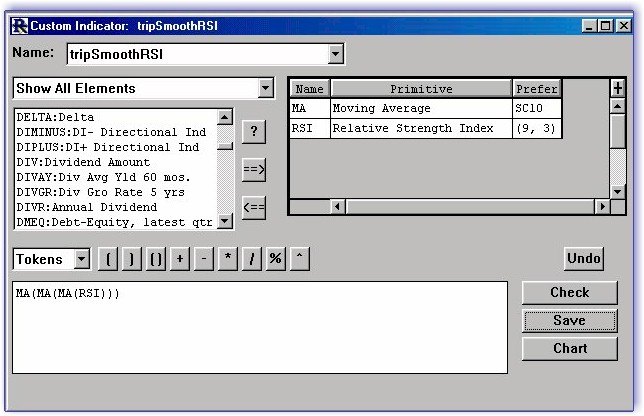Click the plus button above table scrollbar
The height and width of the screenshot is (416, 644).
tap(618, 88)
